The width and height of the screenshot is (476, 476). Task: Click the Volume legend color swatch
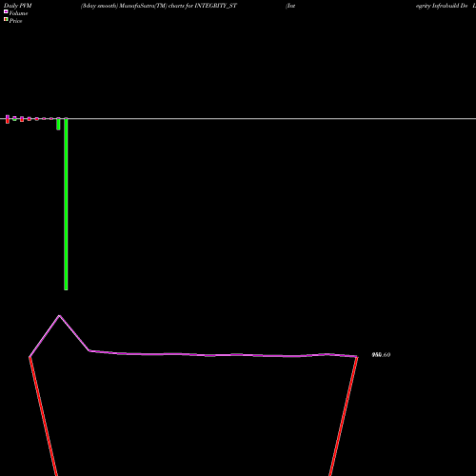click(x=6, y=11)
